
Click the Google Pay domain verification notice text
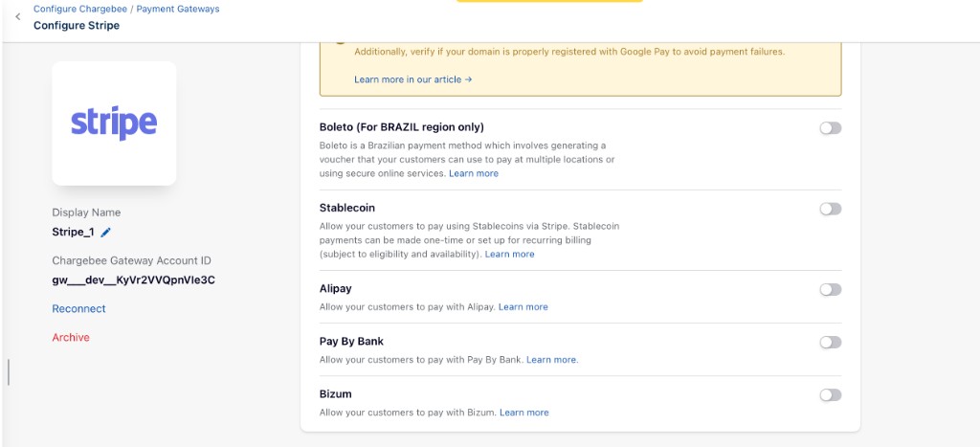point(569,52)
